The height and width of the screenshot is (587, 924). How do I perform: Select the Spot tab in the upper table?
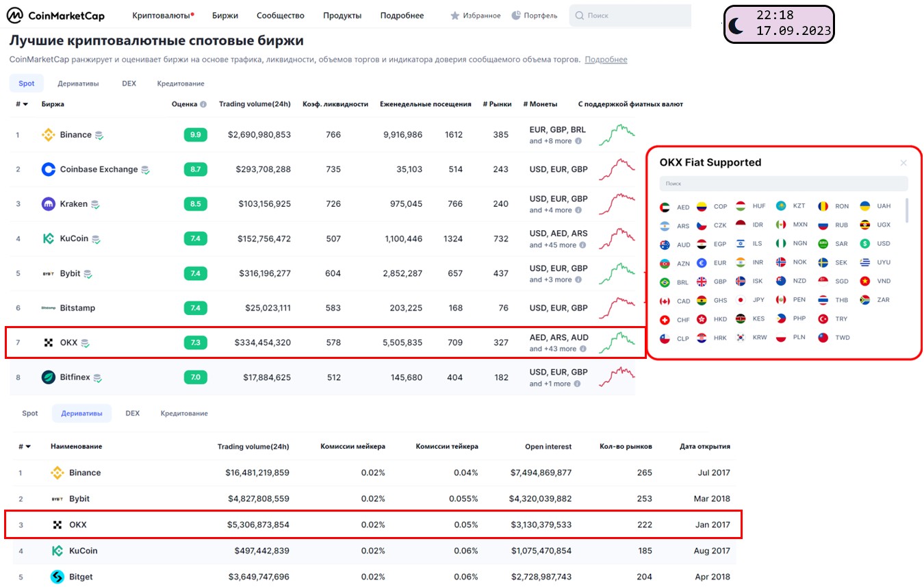click(x=27, y=84)
